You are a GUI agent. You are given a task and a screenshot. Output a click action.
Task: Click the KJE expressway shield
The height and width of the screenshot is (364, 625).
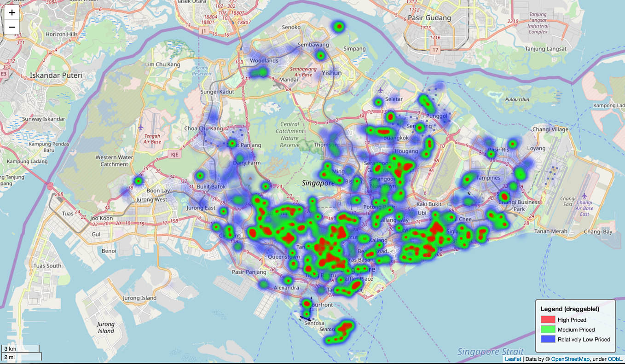click(174, 154)
